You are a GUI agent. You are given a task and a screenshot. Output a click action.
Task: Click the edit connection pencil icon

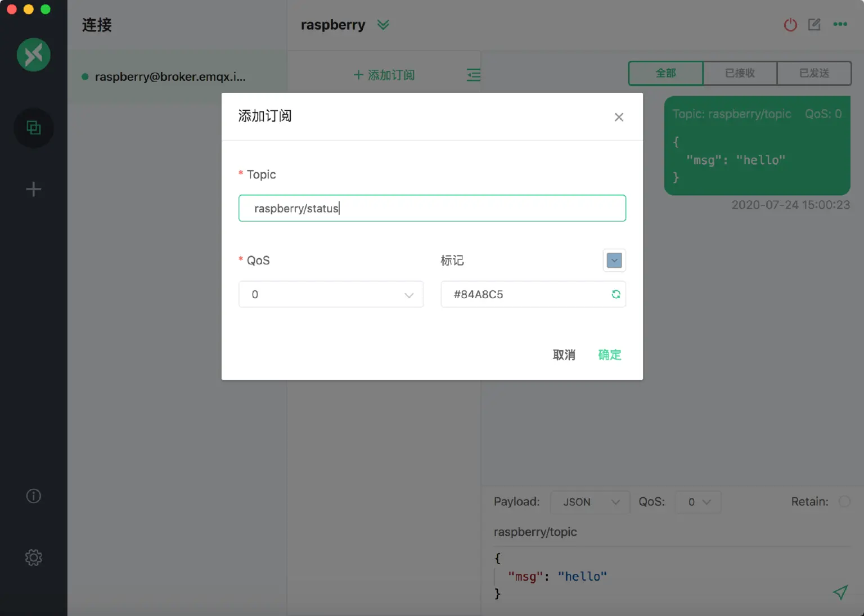[x=814, y=25]
